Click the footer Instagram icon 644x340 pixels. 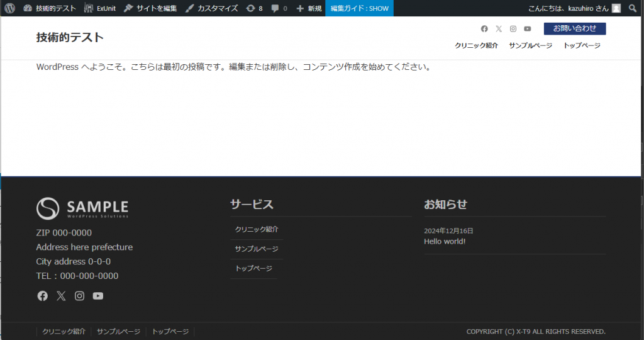click(x=80, y=296)
